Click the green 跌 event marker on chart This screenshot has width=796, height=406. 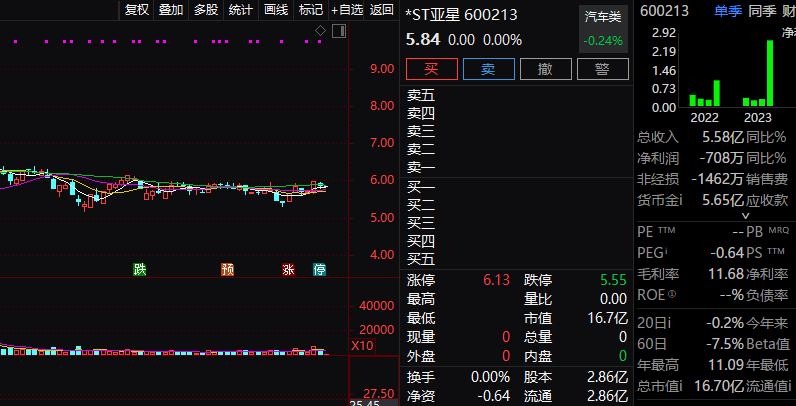(x=140, y=269)
